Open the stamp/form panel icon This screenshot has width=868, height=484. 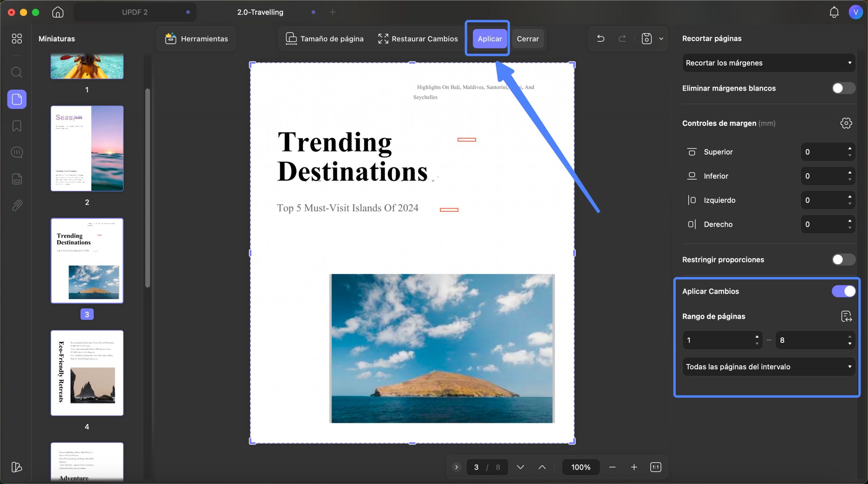tap(17, 179)
